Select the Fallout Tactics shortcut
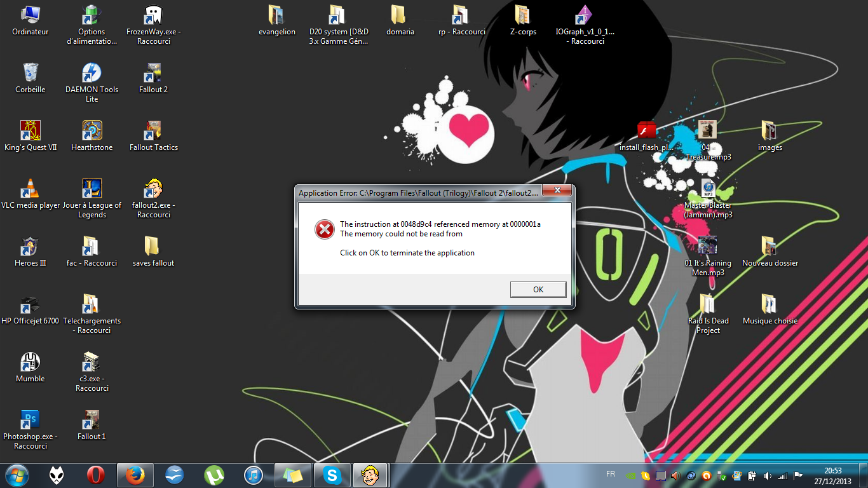Viewport: 868px width, 488px height. click(154, 137)
